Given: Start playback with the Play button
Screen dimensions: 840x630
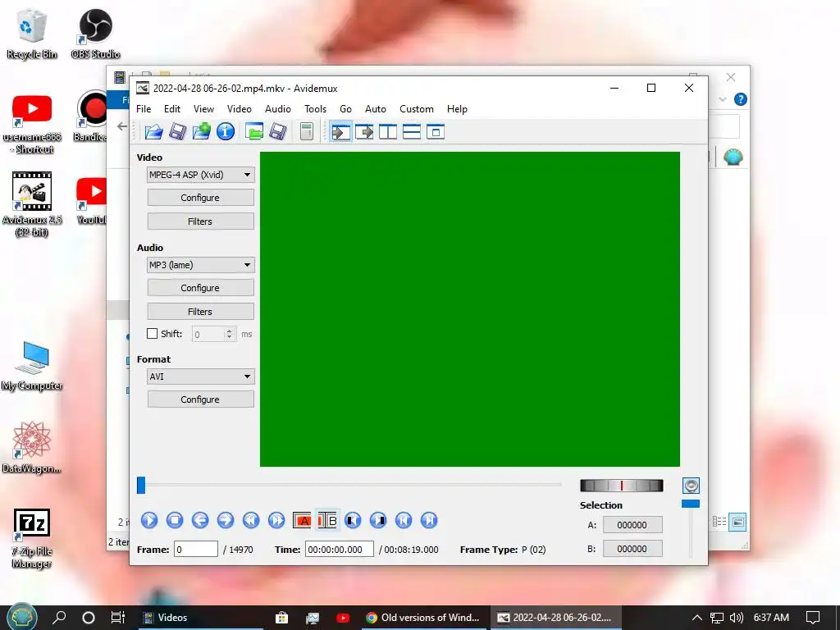Looking at the screenshot, I should click(x=149, y=520).
